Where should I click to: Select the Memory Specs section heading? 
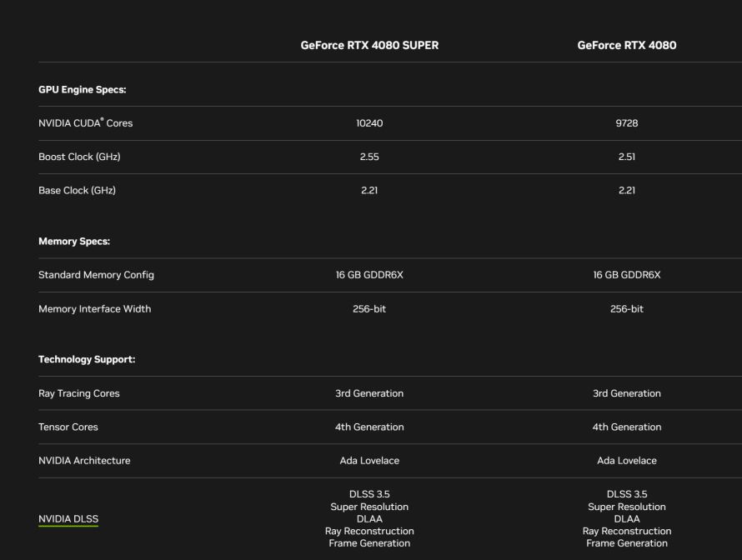(74, 242)
